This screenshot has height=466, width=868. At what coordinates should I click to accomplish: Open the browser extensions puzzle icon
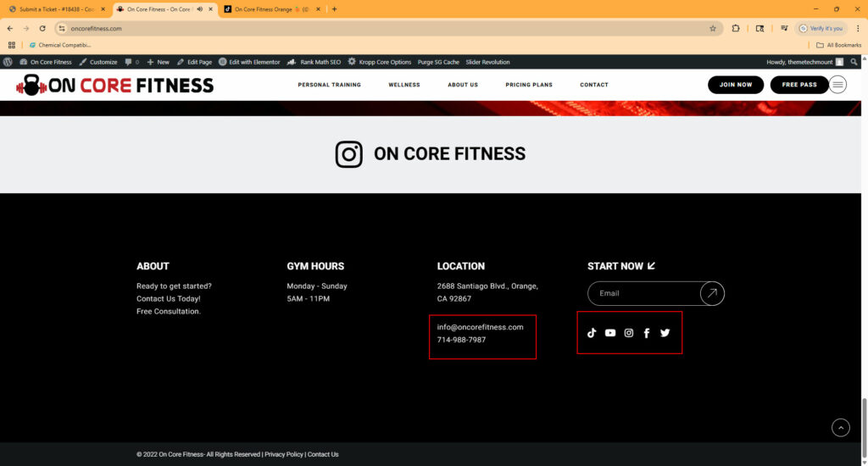736,28
